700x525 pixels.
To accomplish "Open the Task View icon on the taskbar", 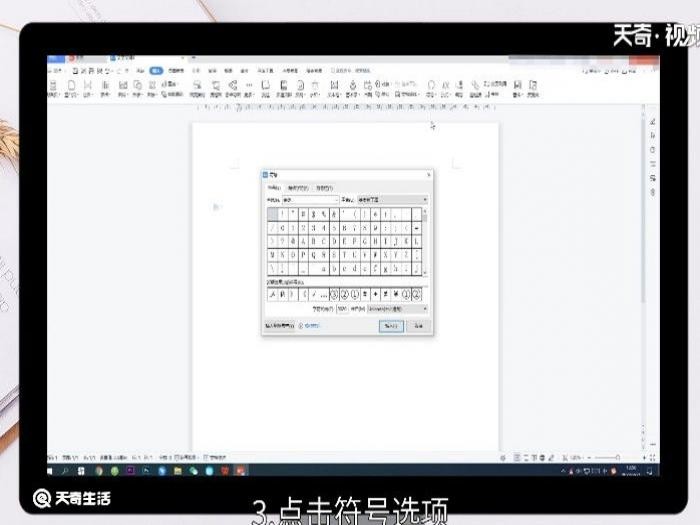I will [81, 471].
